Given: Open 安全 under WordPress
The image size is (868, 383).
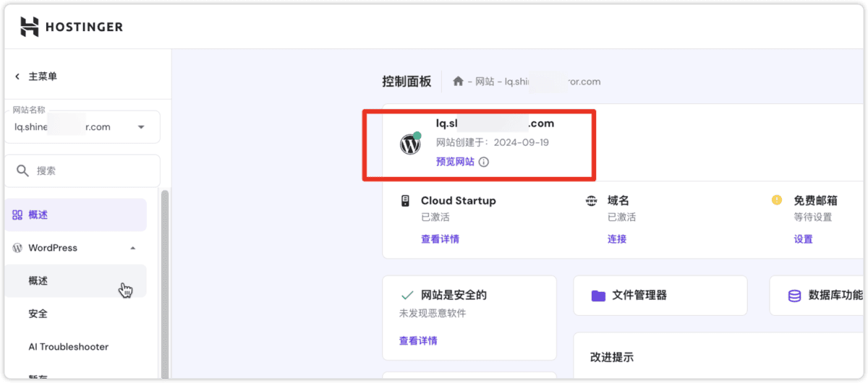Looking at the screenshot, I should tap(38, 314).
